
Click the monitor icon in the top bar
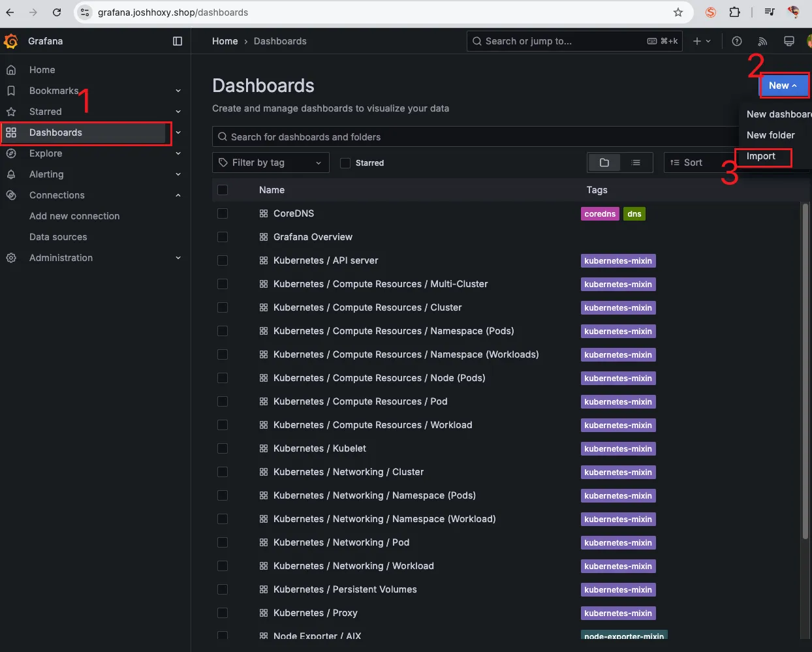pyautogui.click(x=789, y=41)
